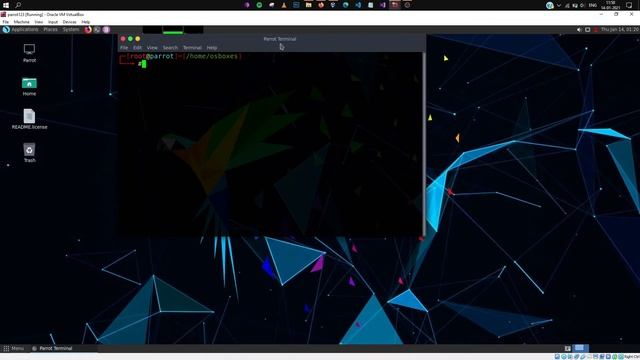Open VirtualBox Help menu
Viewport: 640px width, 360px height.
(86, 22)
